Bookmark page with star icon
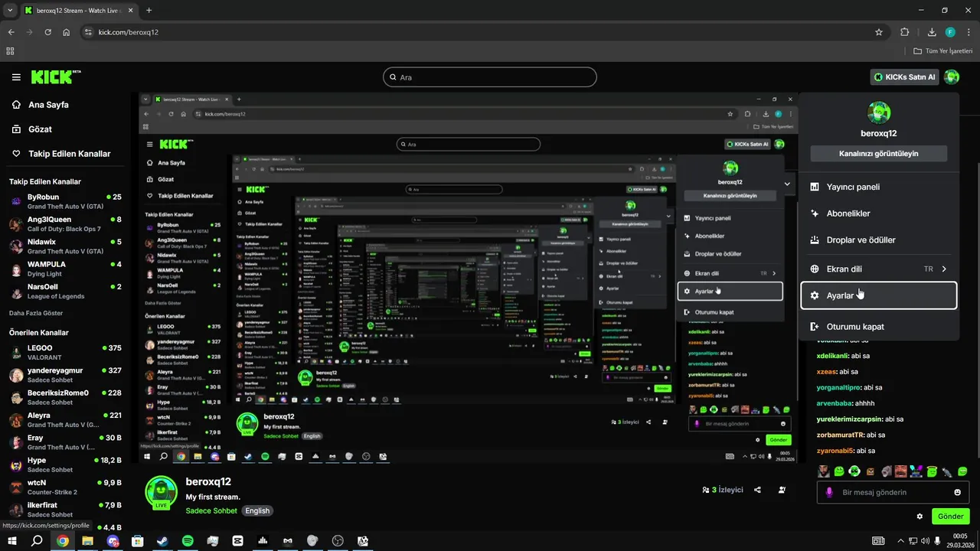 pyautogui.click(x=879, y=32)
